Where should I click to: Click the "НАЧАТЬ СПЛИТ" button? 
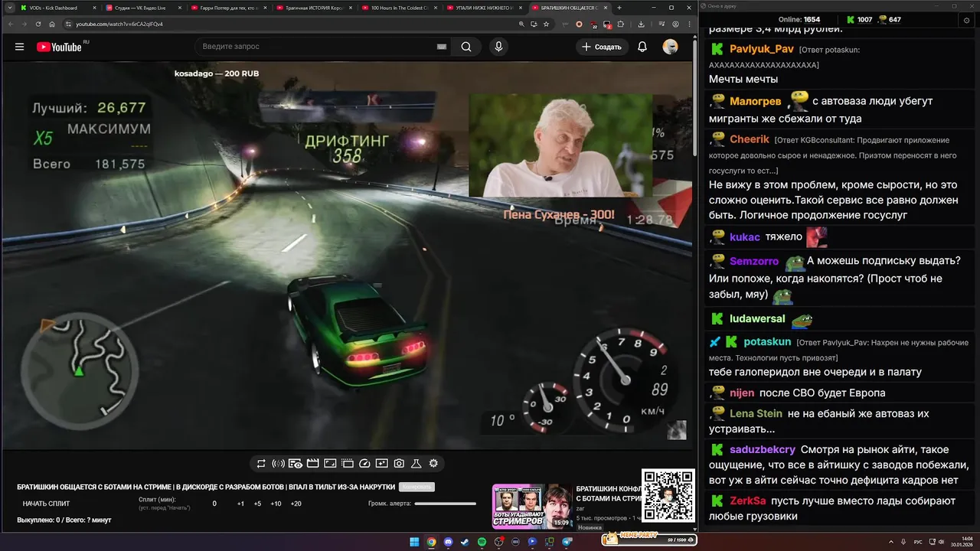tap(46, 504)
